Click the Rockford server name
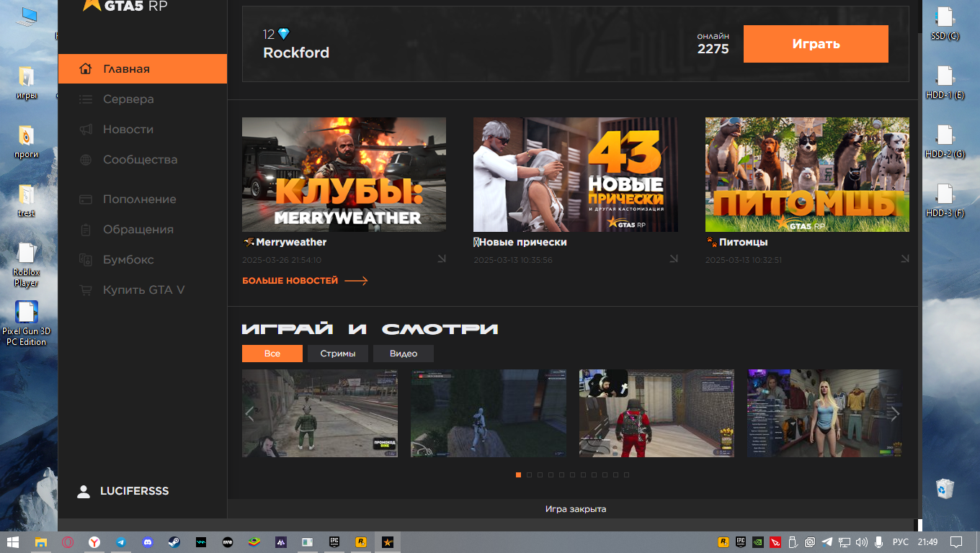 click(296, 53)
